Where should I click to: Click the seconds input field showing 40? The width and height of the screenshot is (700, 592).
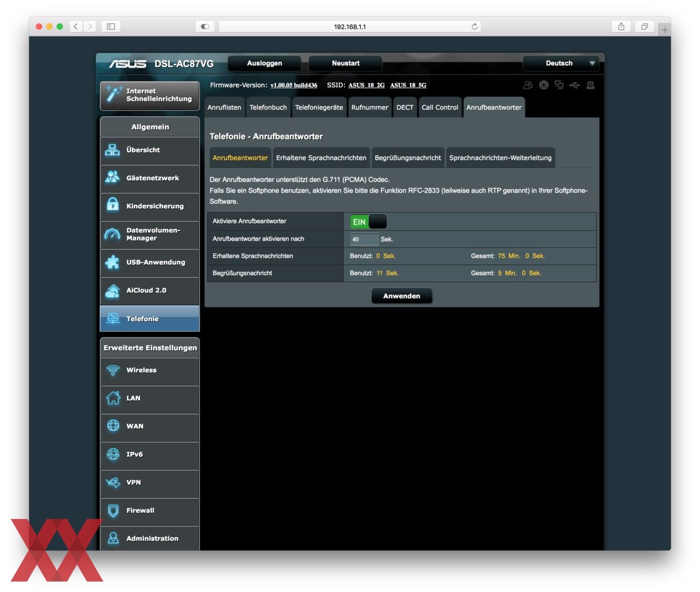(x=364, y=239)
